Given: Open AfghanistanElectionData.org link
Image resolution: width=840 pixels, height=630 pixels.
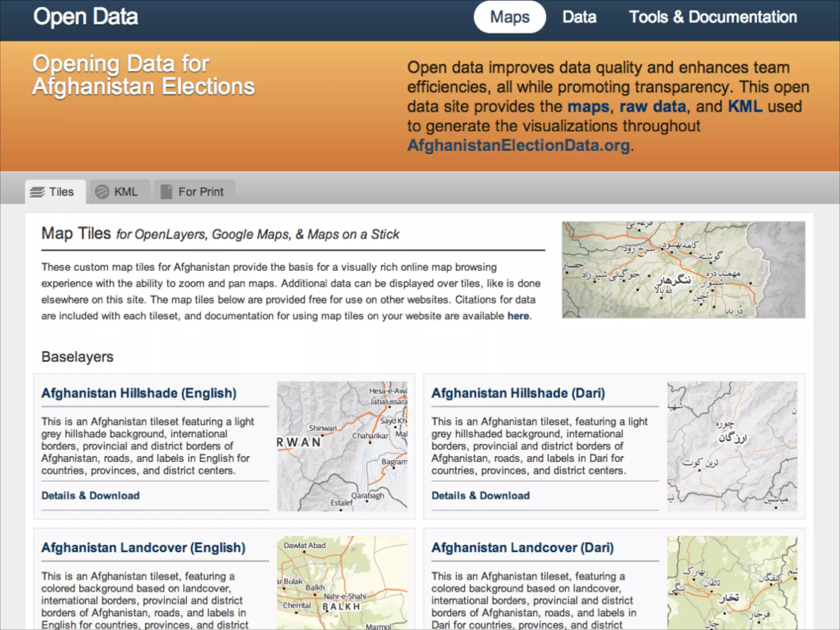Looking at the screenshot, I should (x=518, y=146).
